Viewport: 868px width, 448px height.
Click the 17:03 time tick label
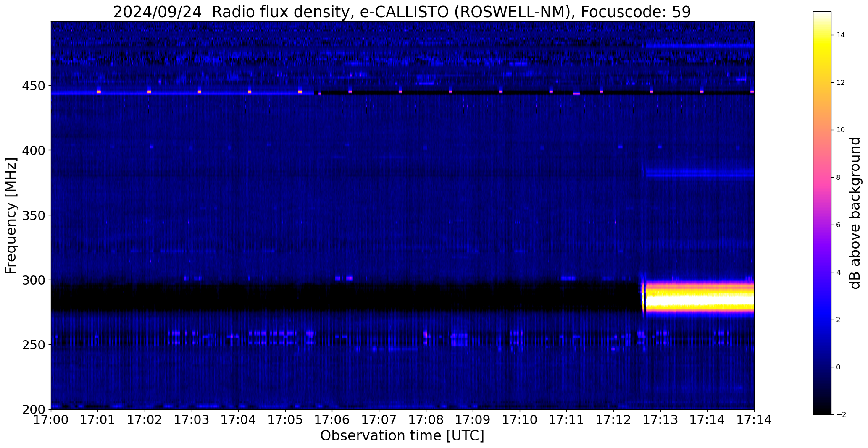pos(192,420)
